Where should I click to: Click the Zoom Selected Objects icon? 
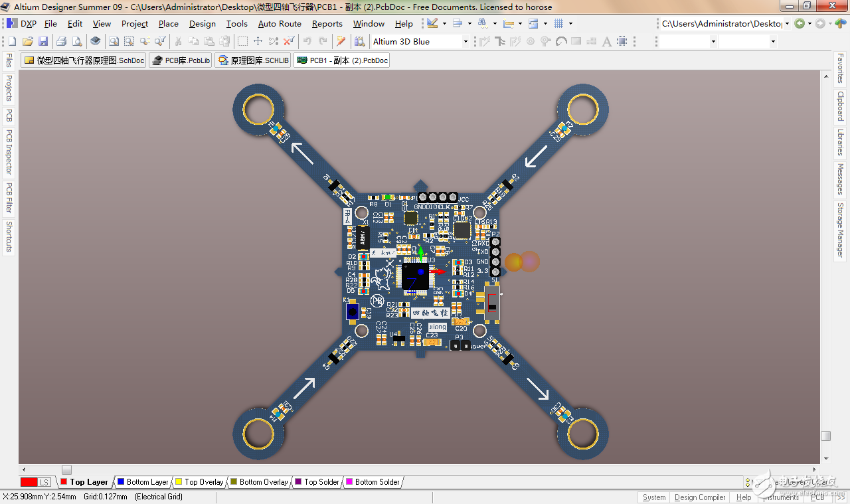click(x=145, y=41)
